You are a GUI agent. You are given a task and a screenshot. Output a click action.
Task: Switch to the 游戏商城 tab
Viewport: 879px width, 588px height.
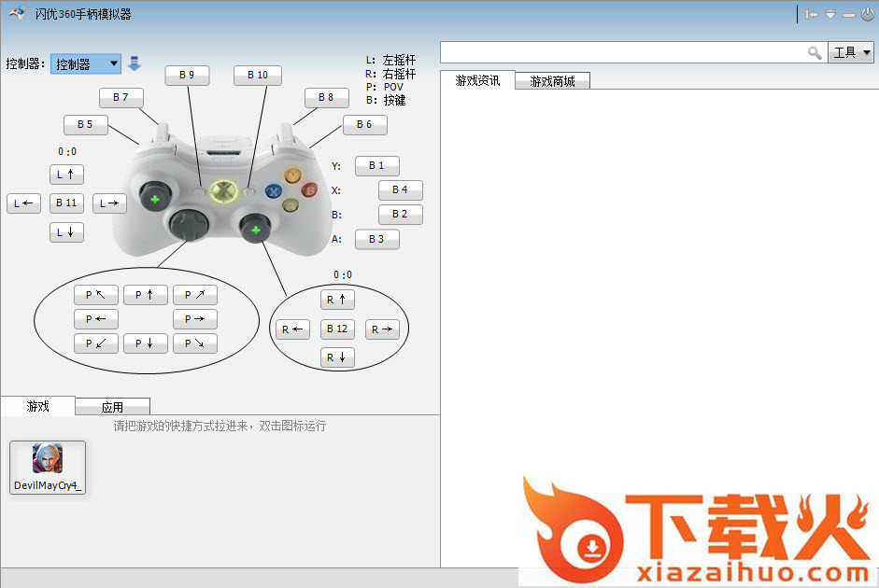point(552,81)
